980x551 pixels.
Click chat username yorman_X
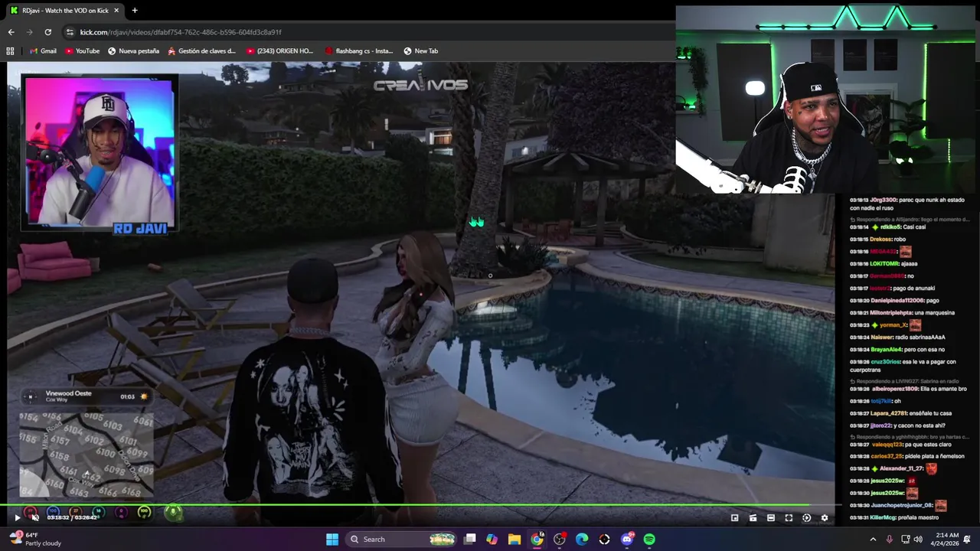892,325
